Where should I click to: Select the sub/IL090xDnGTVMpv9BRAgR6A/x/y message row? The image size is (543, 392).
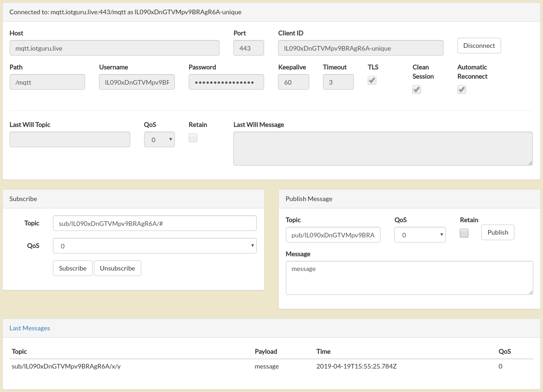(271, 366)
